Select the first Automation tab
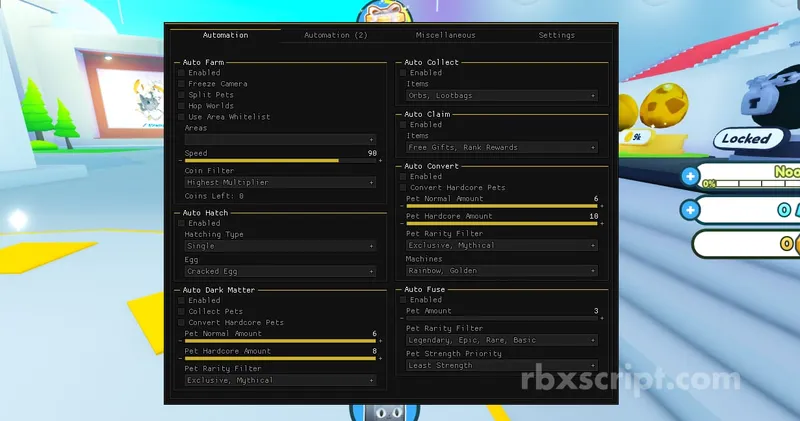Viewport: 800px width, 421px height. [225, 35]
